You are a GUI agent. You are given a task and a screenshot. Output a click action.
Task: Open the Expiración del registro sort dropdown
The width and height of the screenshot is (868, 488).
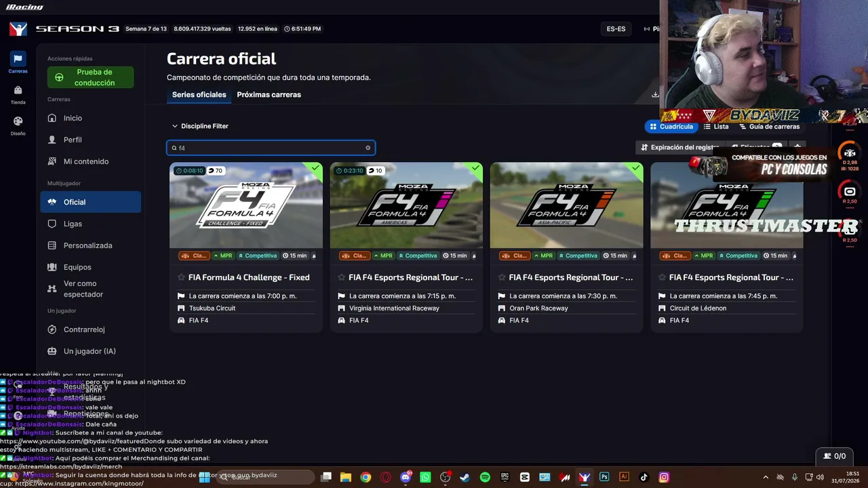[x=680, y=147]
